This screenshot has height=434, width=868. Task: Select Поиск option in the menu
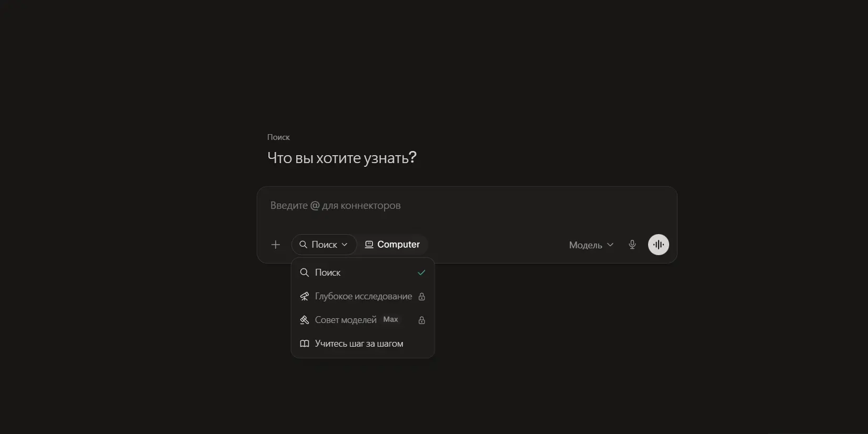[363, 272]
